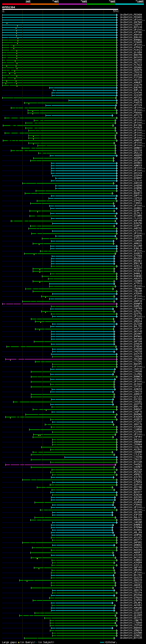Image resolution: width=146 pixels, height=644 pixels.
Task: Click the orange ~40% identity legend segment
Action: [45, 4]
